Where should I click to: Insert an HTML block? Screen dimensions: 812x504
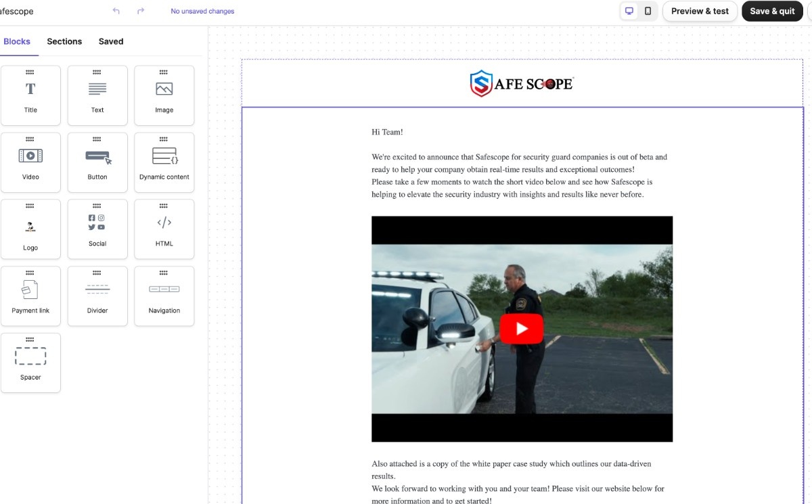(164, 229)
